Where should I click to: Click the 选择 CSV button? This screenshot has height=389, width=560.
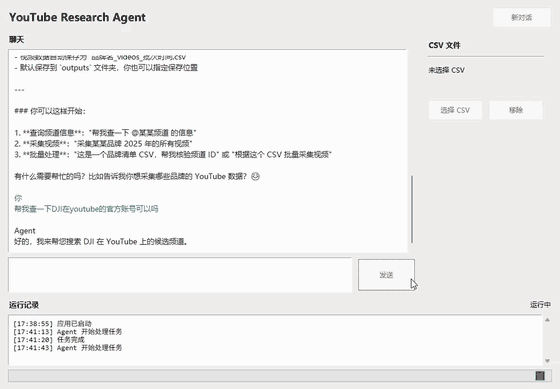coord(455,110)
